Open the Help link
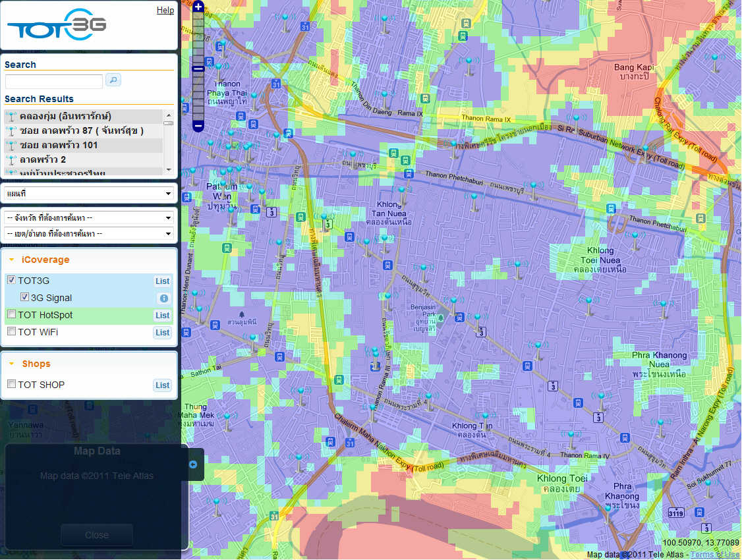 pyautogui.click(x=165, y=11)
